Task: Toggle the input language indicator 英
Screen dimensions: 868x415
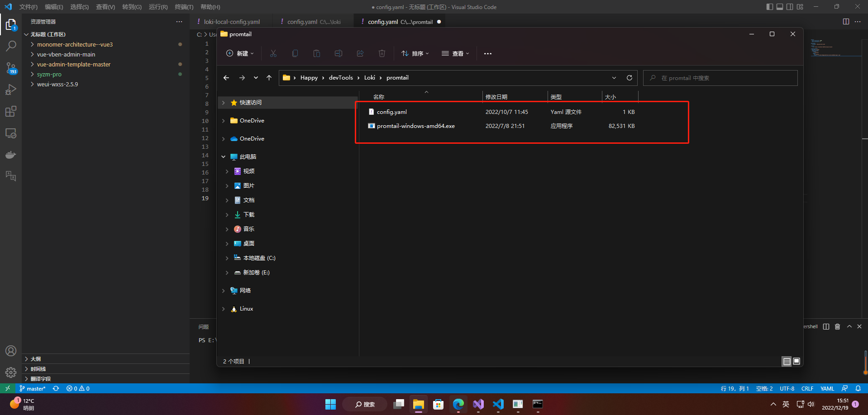Action: click(x=786, y=404)
